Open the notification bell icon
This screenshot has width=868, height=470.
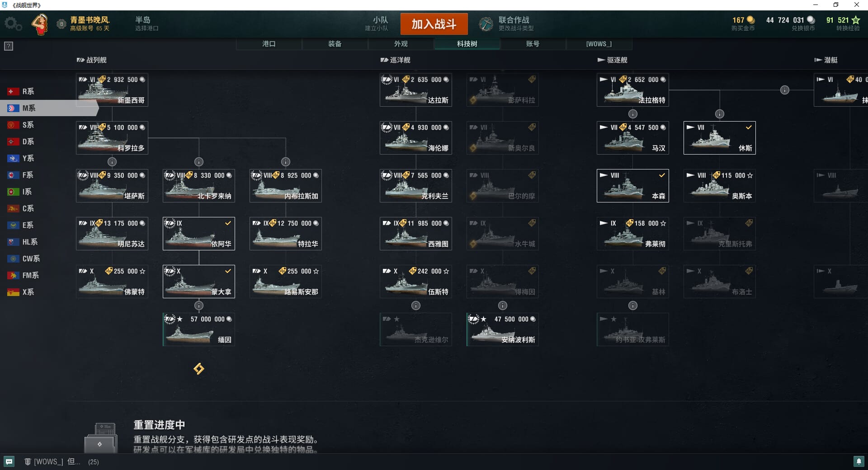coord(859,461)
